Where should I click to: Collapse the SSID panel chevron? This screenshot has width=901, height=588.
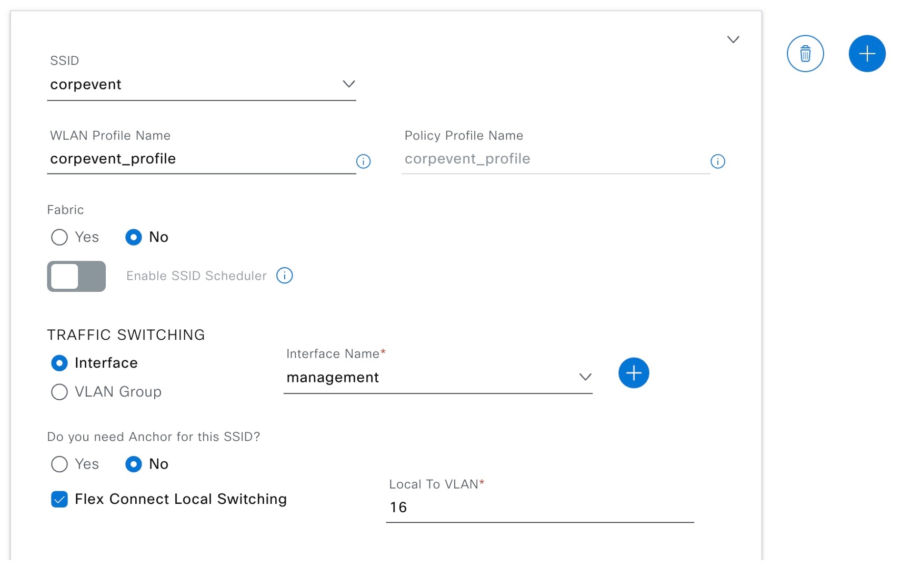tap(733, 39)
